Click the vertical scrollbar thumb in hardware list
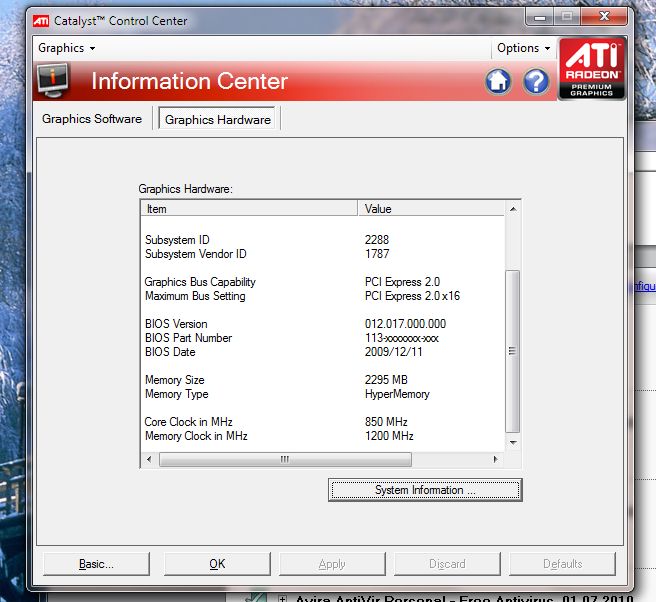The width and height of the screenshot is (656, 602). [512, 351]
